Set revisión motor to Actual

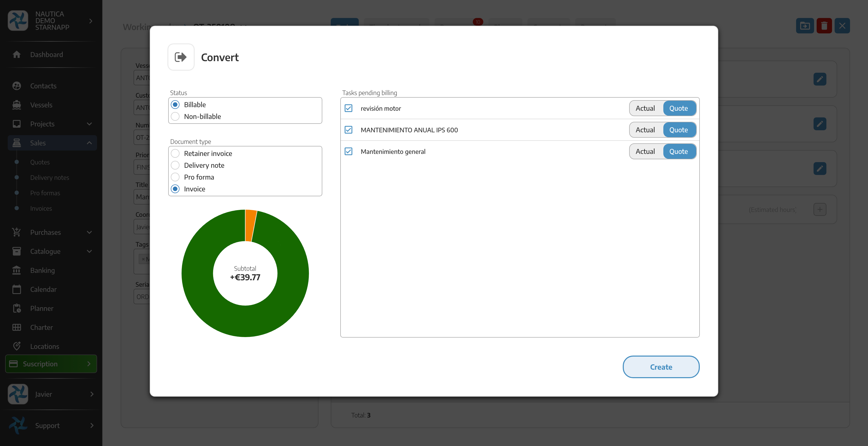point(646,108)
